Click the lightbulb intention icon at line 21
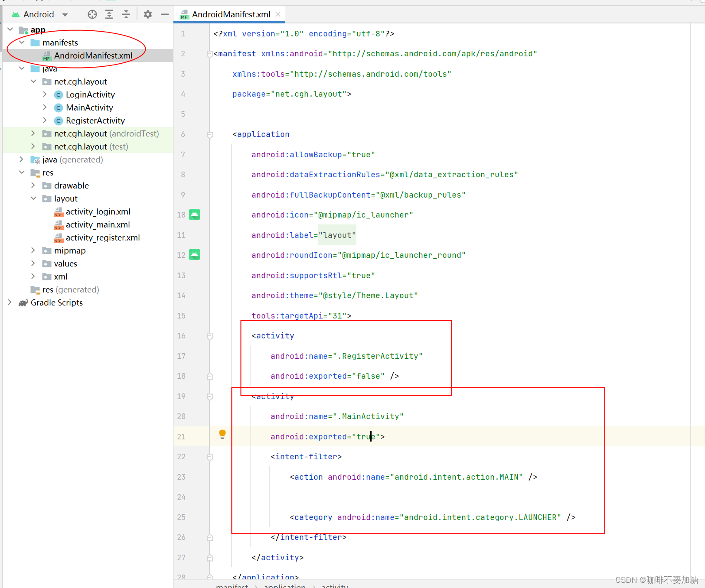Image resolution: width=705 pixels, height=588 pixels. tap(222, 434)
